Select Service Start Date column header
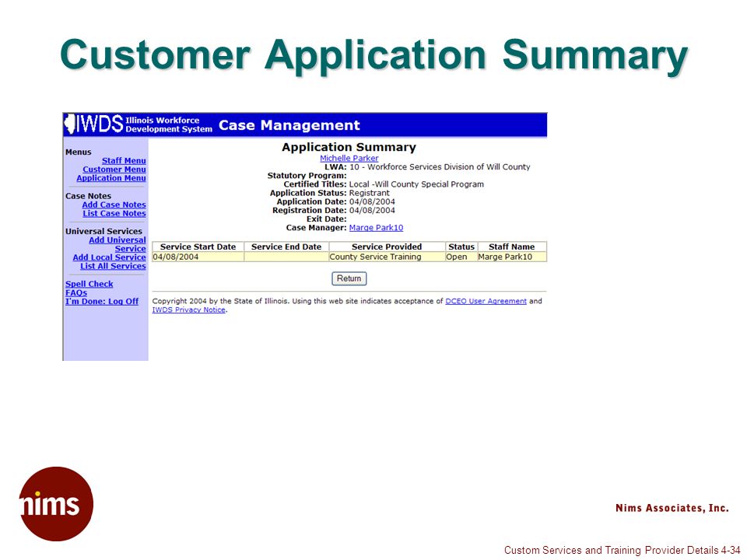Viewport: 747px width, 560px height. (198, 247)
